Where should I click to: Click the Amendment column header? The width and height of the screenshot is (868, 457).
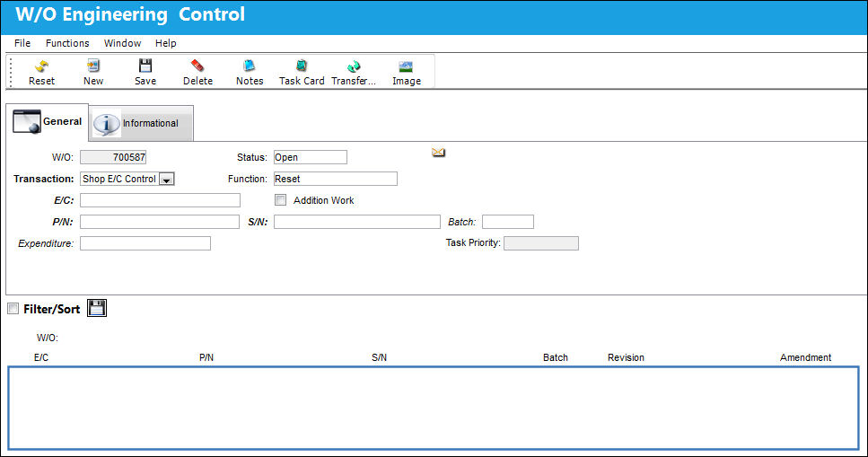point(805,358)
